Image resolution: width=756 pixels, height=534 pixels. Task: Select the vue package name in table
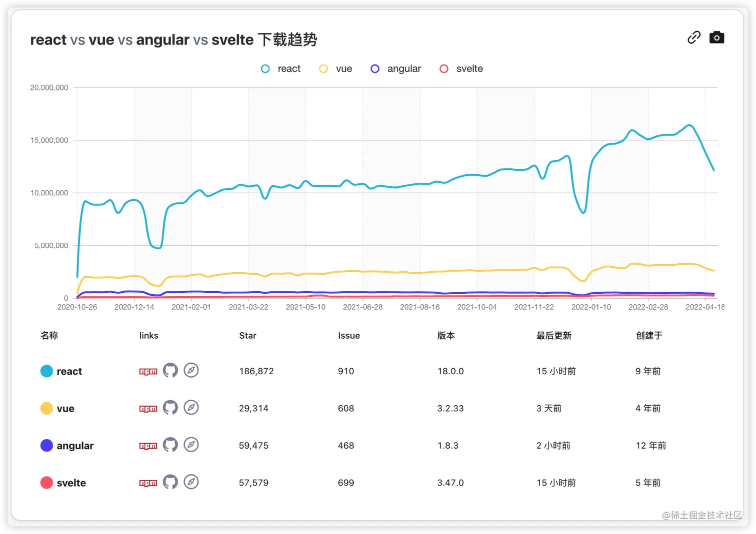point(65,409)
